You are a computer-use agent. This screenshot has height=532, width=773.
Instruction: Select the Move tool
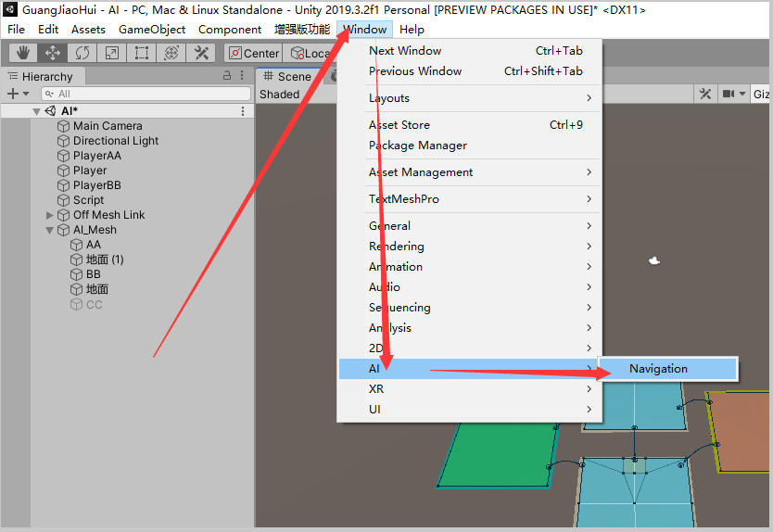(x=52, y=53)
